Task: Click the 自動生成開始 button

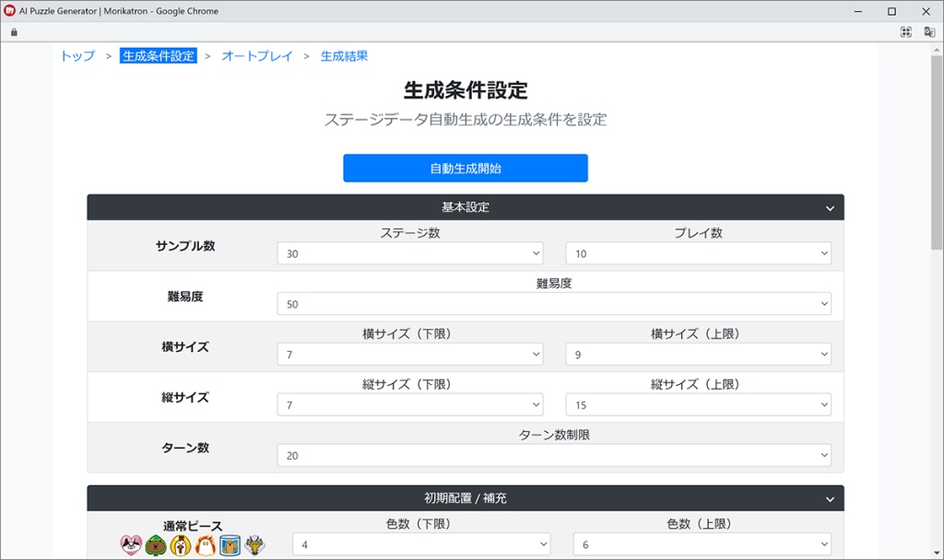Action: click(x=466, y=168)
